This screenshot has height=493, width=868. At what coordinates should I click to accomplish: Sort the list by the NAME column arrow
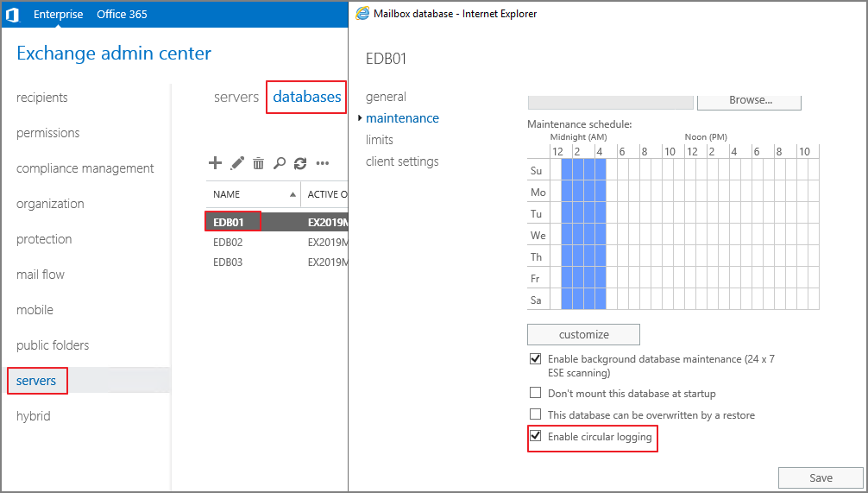292,194
